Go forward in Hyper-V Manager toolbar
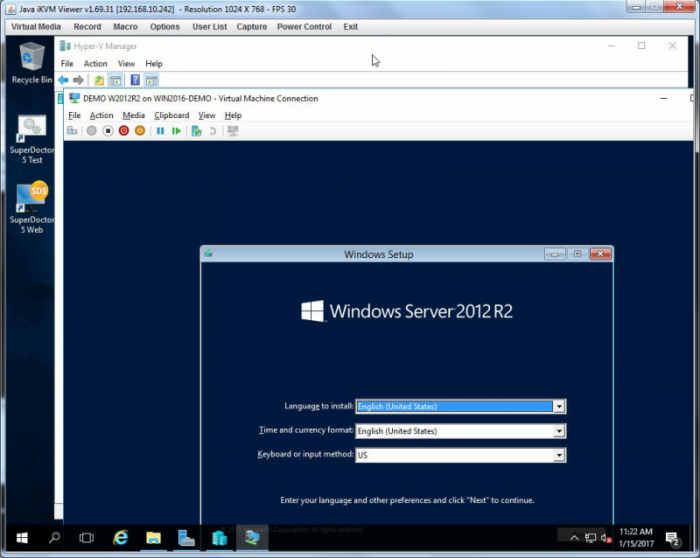 pyautogui.click(x=78, y=80)
